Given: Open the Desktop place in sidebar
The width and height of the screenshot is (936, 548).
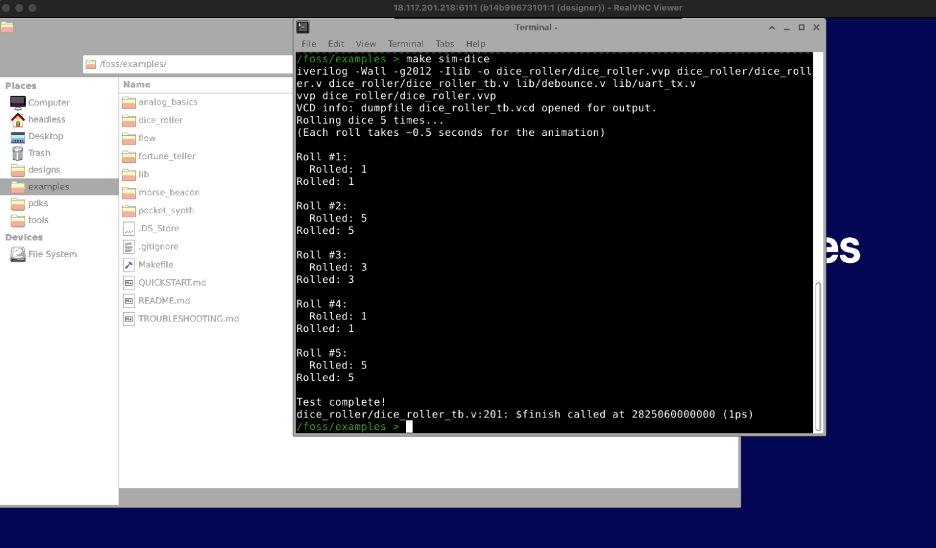Looking at the screenshot, I should (45, 136).
